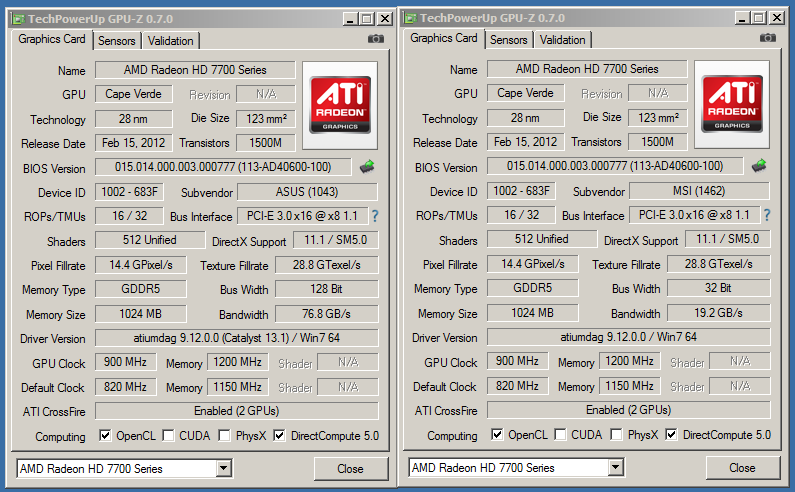Click Device ID 1002 - 683F in right window

[x=521, y=191]
